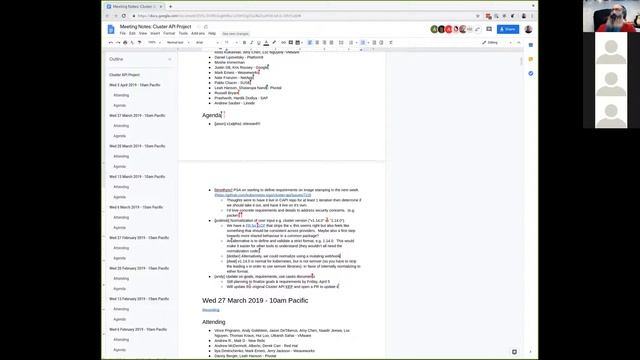
Task: Click the Add comment toolbar icon
Action: coord(291,42)
